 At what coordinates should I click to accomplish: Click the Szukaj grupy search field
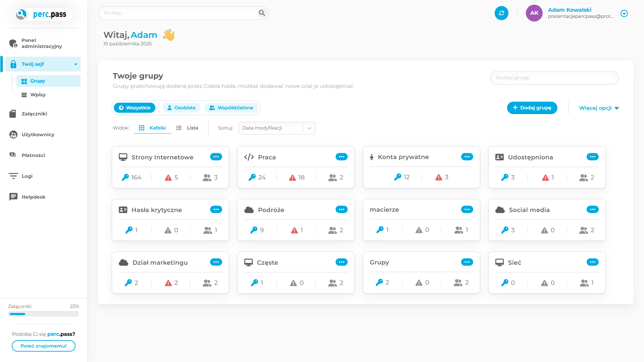click(554, 77)
